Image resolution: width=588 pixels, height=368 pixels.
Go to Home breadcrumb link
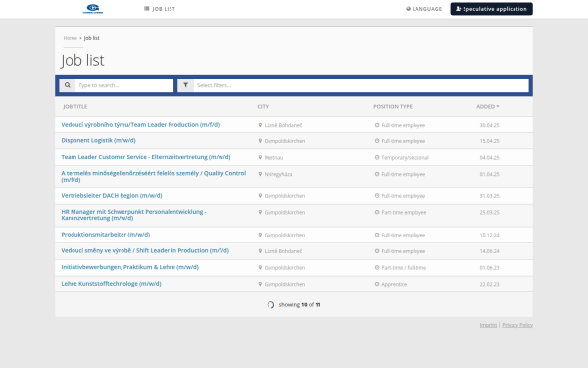(x=71, y=38)
